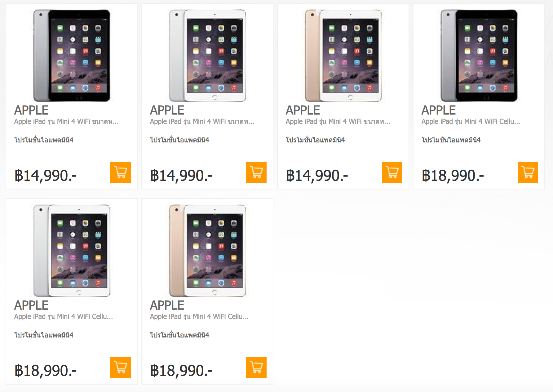Open the space gray ฿14,990 iPad Mini image
Screen dimensions: 553x392
tap(72, 56)
